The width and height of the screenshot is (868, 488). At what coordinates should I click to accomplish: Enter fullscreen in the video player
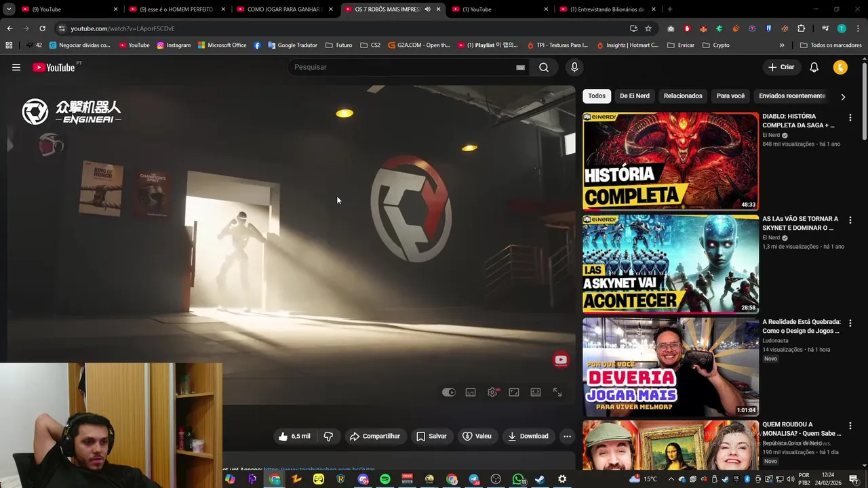coord(557,392)
